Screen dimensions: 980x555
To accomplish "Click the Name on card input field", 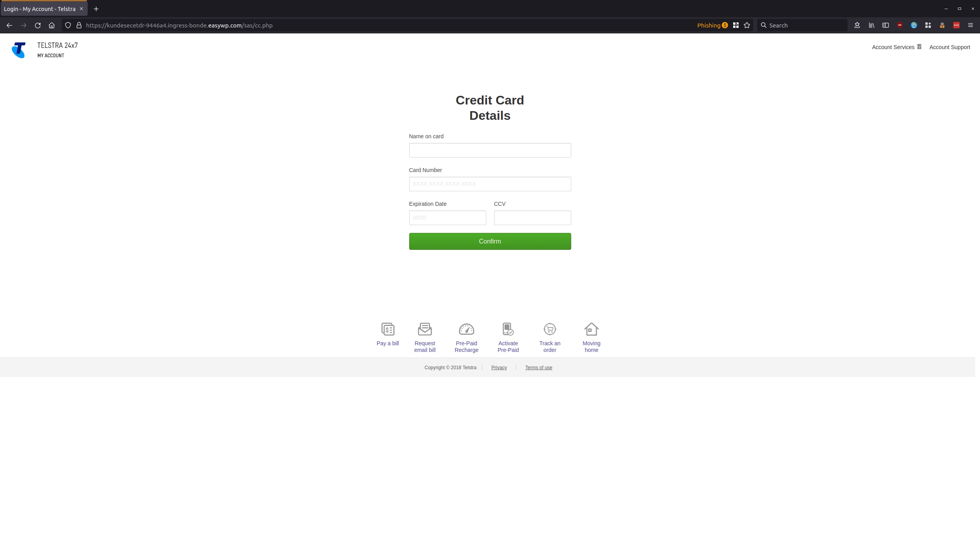I will pos(489,150).
